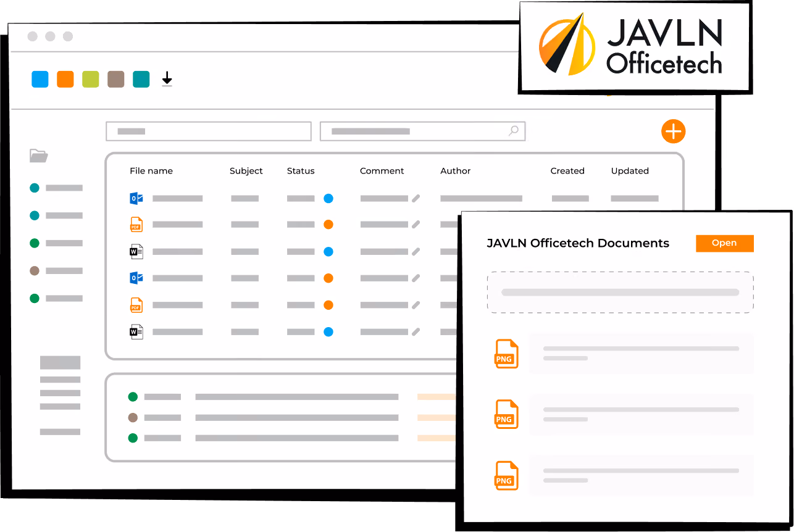Click the "Subject" column header

[246, 171]
